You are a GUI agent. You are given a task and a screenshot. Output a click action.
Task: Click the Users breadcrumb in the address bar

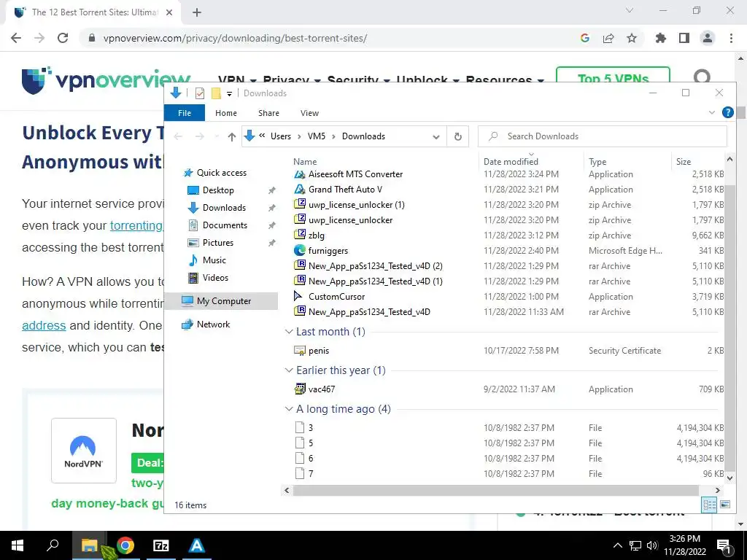(281, 136)
